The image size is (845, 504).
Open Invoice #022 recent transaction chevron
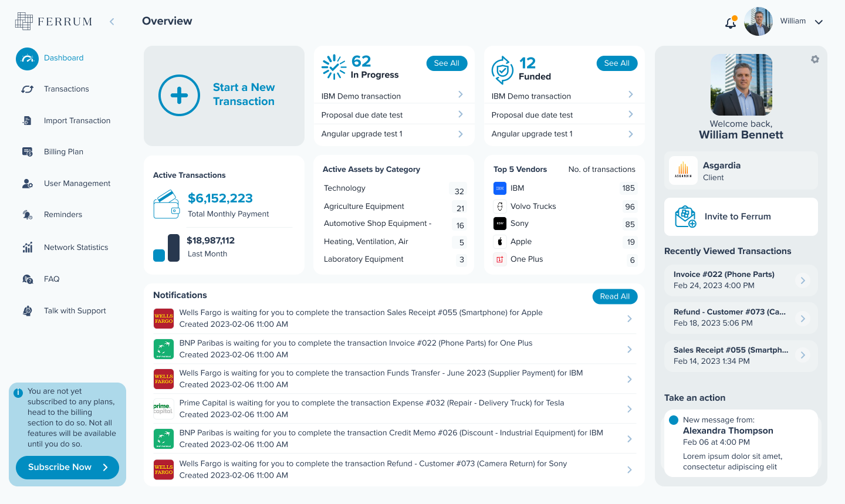803,280
